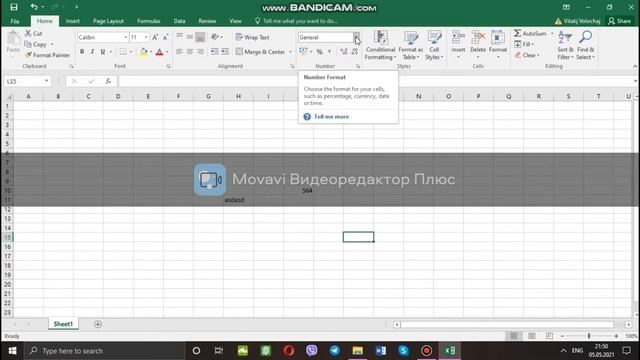640x360 pixels.
Task: Click the Windows Start button
Action: [12, 351]
